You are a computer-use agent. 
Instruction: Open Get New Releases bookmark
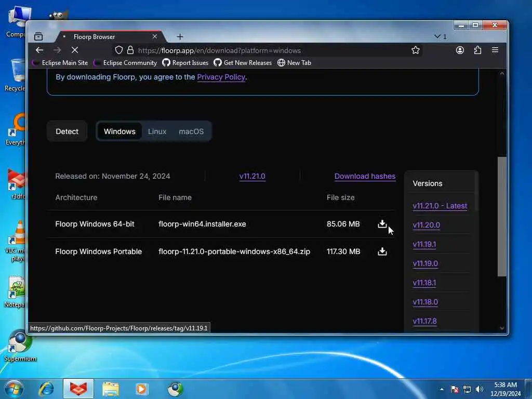(x=243, y=63)
